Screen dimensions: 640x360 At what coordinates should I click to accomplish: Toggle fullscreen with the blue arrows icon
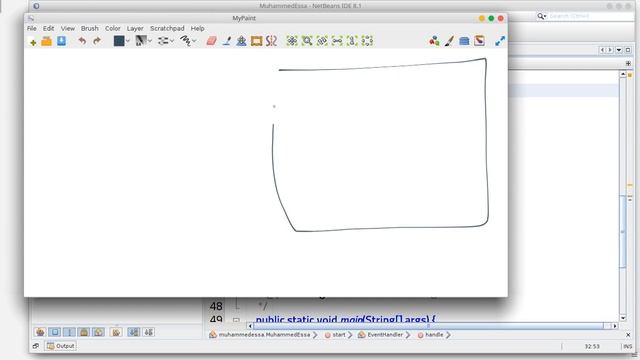point(500,41)
